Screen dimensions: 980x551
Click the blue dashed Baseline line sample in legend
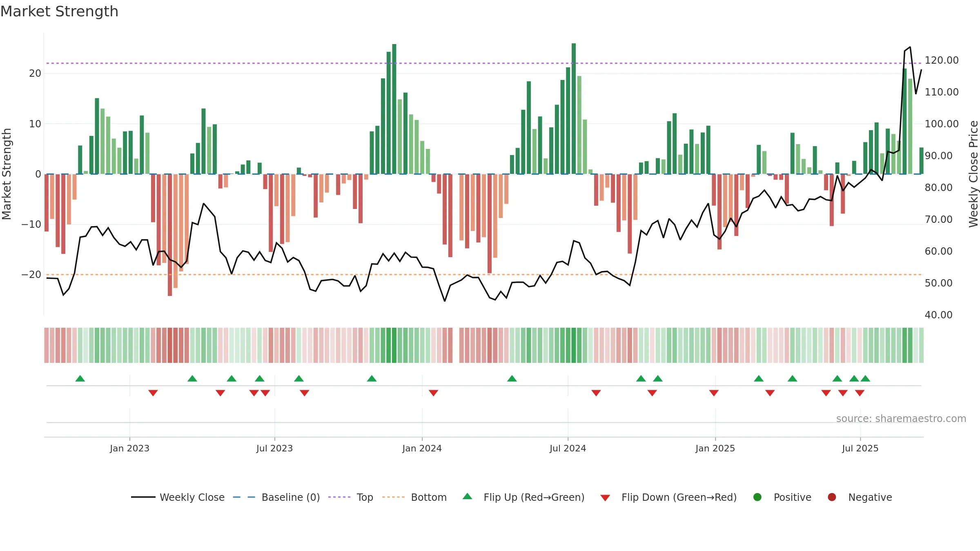244,497
